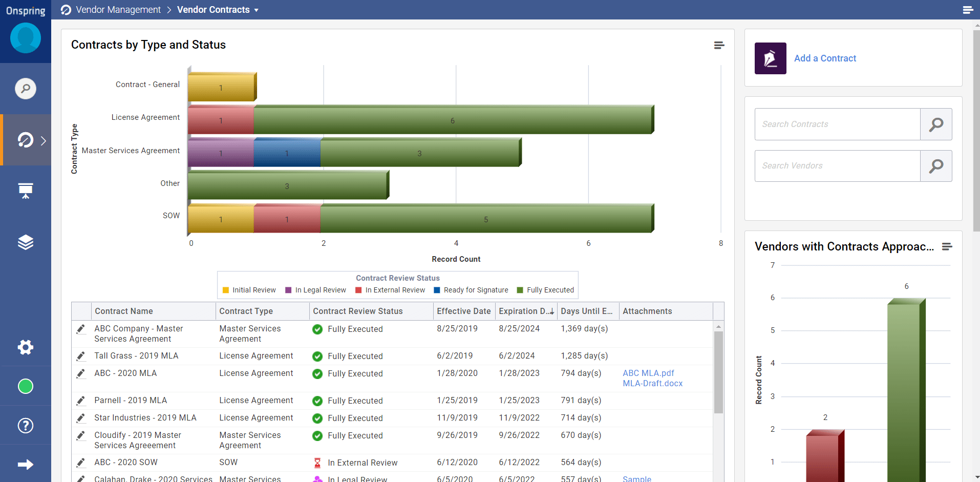Toggle Ready for Signature legend swatch

pyautogui.click(x=437, y=290)
